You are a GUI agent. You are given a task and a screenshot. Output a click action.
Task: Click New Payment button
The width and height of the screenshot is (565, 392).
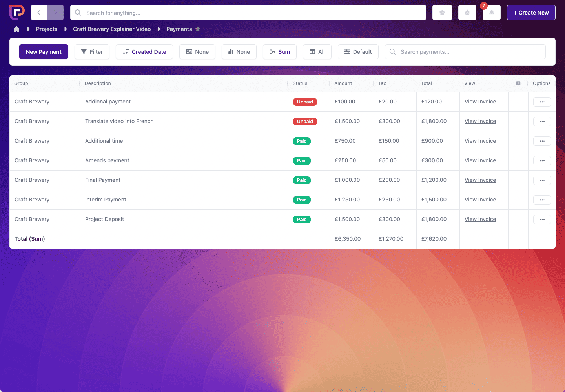(44, 52)
